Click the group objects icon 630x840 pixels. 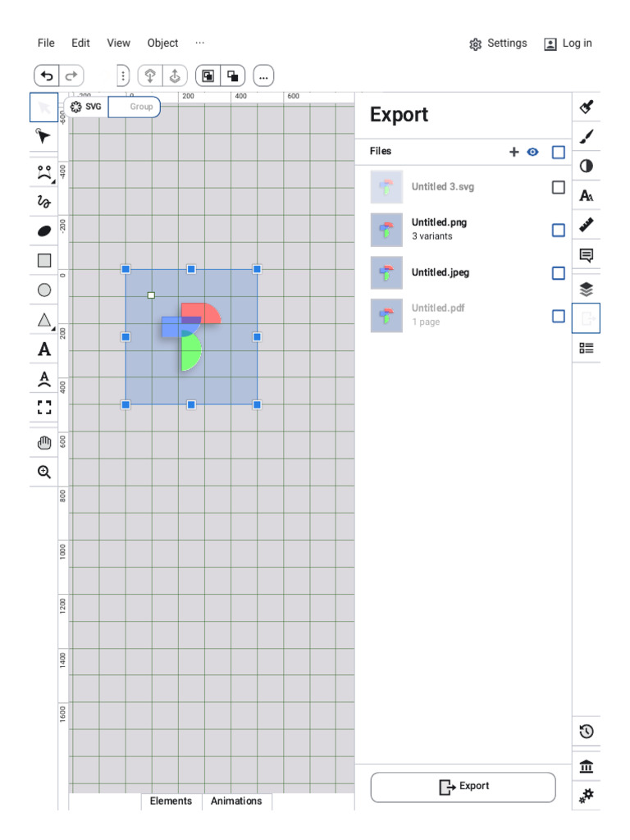(x=208, y=76)
